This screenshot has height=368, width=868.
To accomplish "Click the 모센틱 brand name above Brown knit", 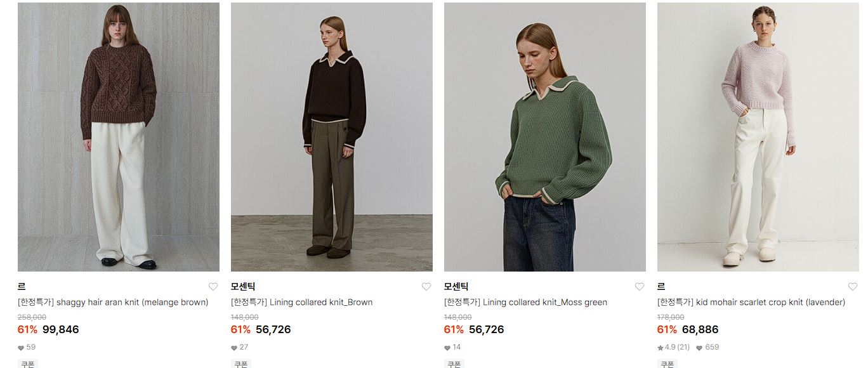I will pyautogui.click(x=243, y=287).
